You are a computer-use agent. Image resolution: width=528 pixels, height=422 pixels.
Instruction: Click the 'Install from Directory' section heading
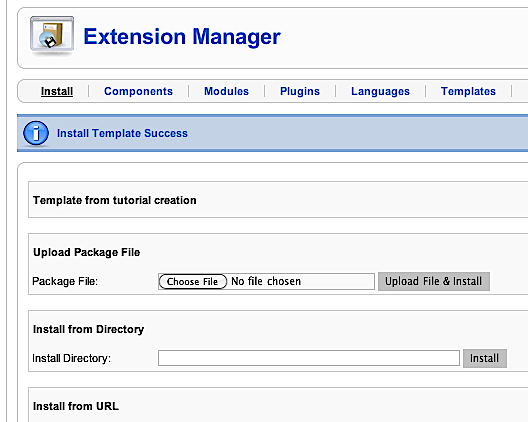(x=89, y=329)
